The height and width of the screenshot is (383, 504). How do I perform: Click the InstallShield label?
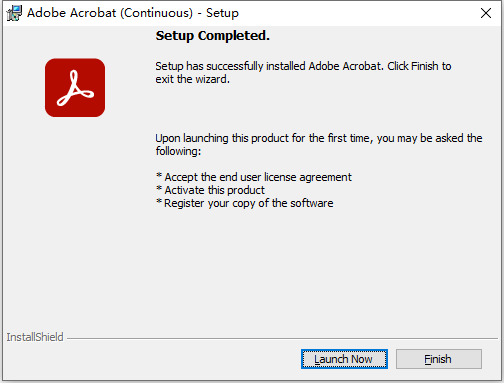(x=35, y=337)
